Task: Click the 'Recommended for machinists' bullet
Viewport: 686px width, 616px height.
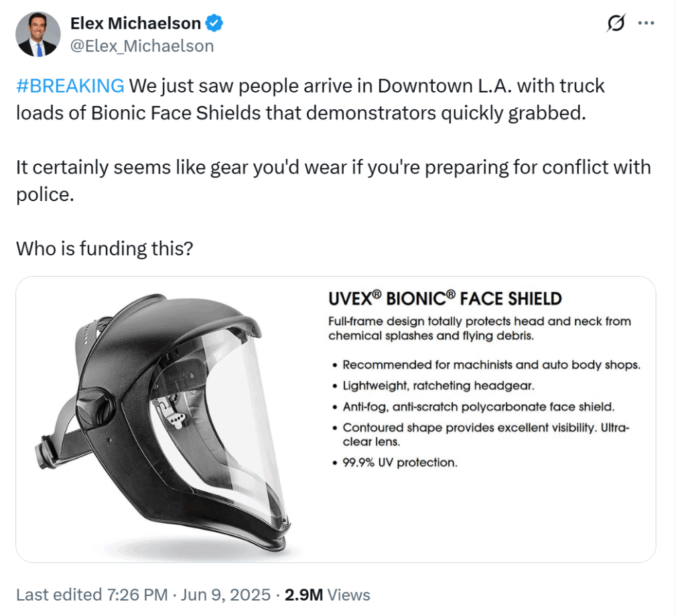Action: coord(486,365)
